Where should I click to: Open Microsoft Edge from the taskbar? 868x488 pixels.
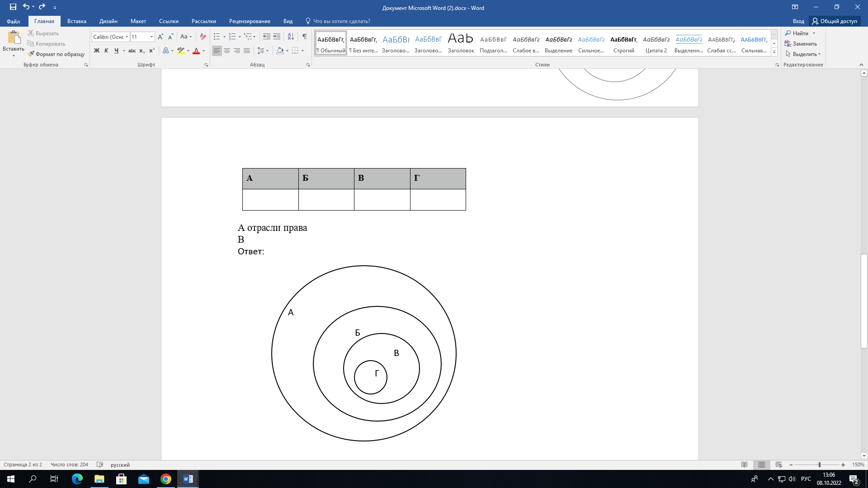pyautogui.click(x=77, y=479)
